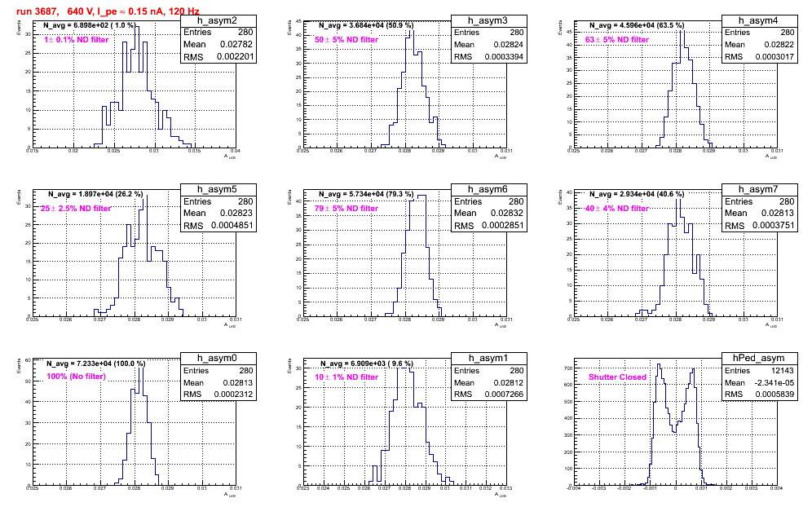The image size is (812, 507).
Task: Click the '10± 1% ND filter' label
Action: pos(346,377)
